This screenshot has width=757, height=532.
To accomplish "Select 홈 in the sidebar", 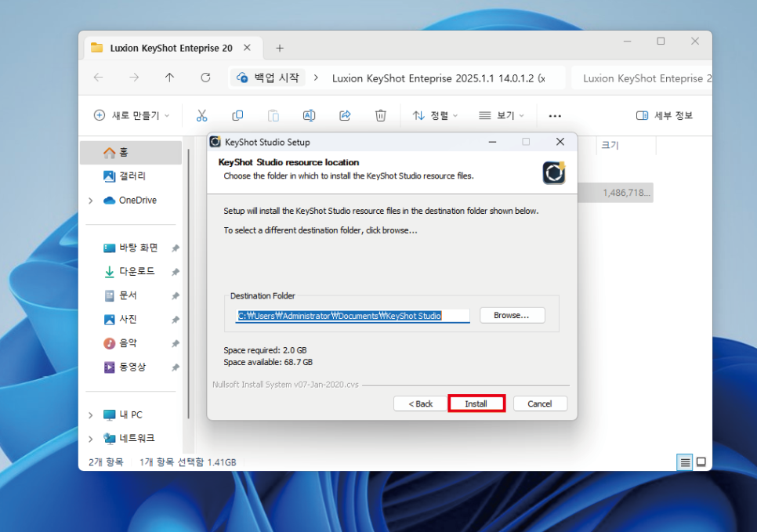I will [132, 153].
